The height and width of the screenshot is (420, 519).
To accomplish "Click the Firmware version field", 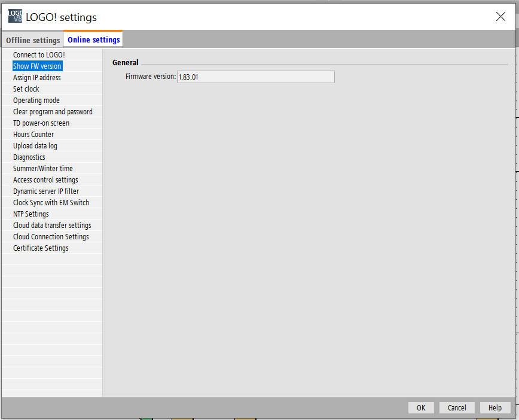I will (x=255, y=77).
